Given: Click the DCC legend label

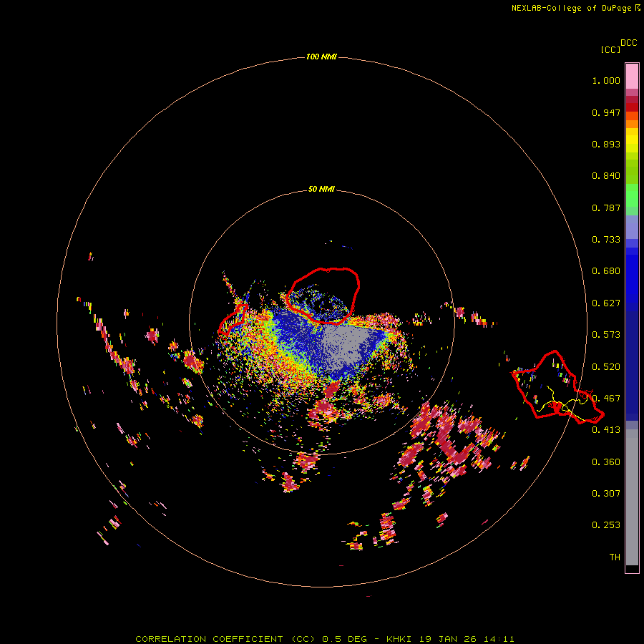Looking at the screenshot, I should (629, 43).
